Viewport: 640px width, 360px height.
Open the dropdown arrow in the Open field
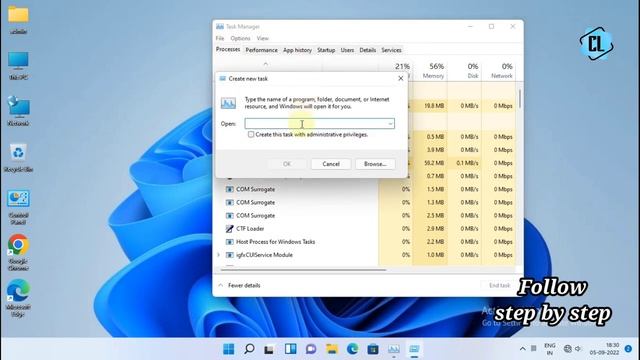tap(390, 124)
